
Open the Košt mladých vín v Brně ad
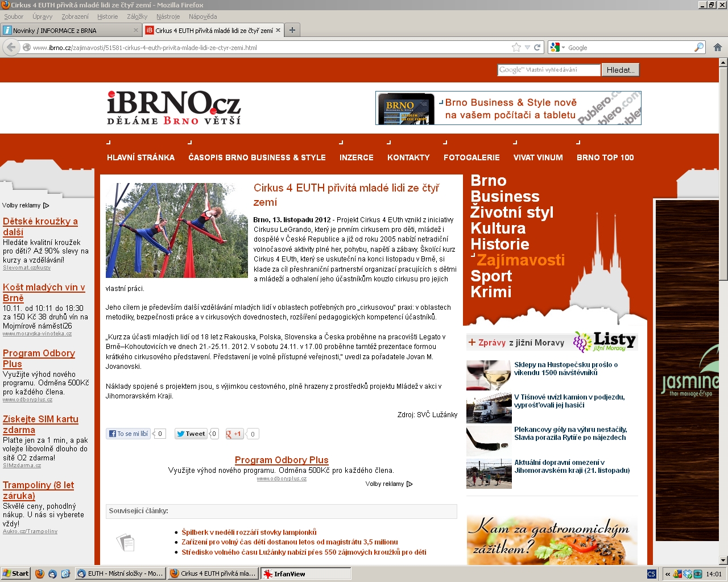(44, 293)
